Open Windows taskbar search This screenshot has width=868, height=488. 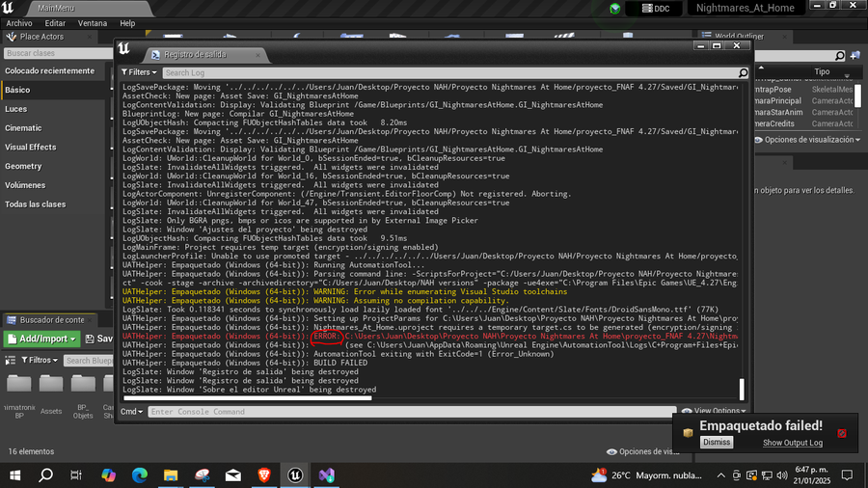point(46,475)
